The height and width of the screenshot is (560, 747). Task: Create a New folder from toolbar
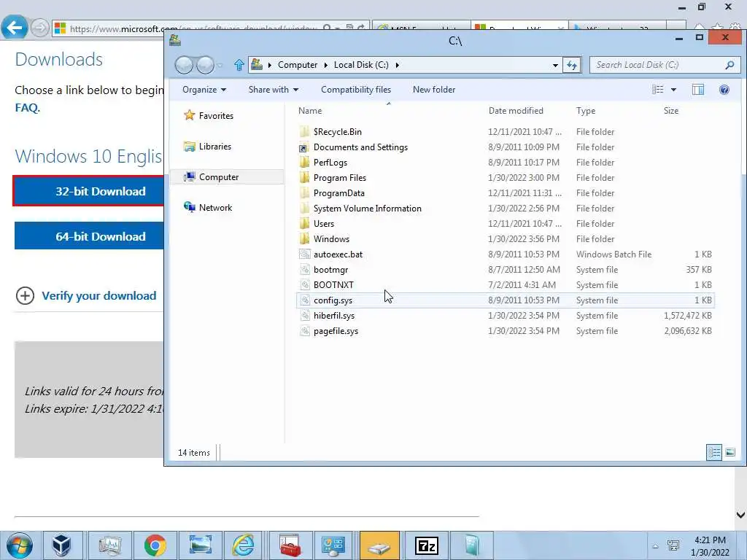(434, 90)
